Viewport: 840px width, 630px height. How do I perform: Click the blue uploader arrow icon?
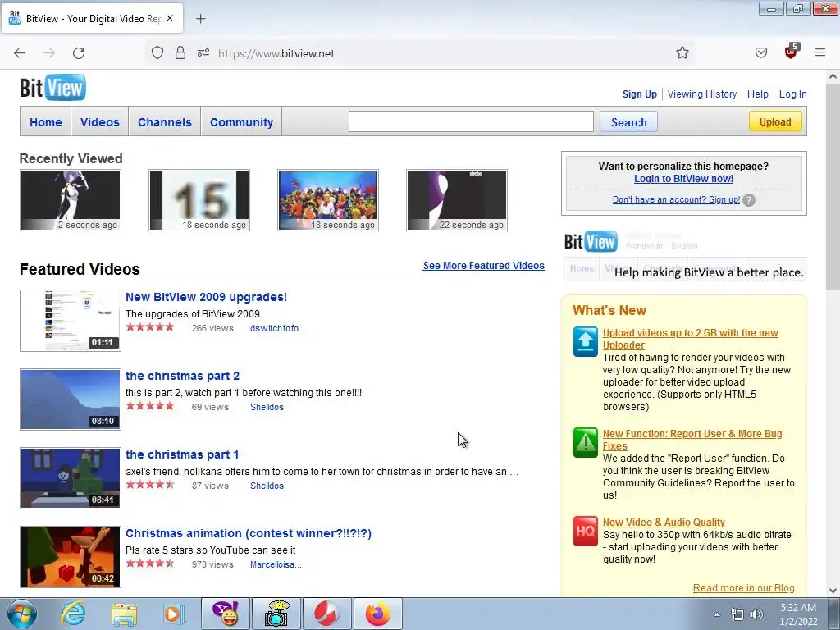[585, 341]
